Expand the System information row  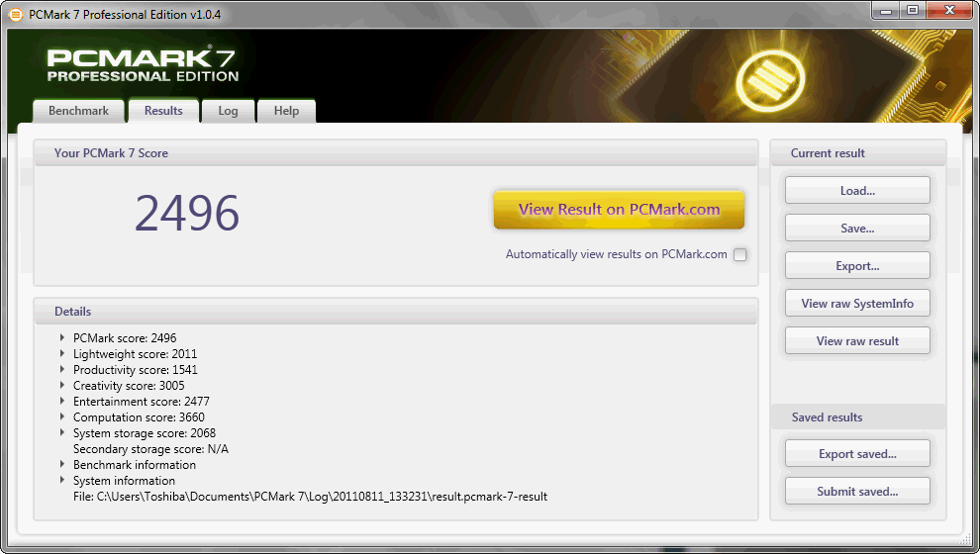(x=62, y=480)
